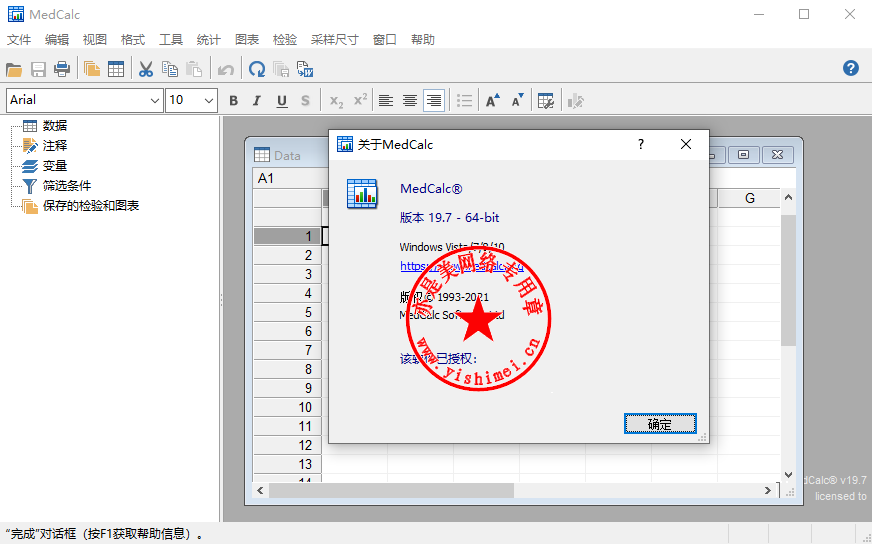Viewport: 872px width, 544px height.
Task: Align text left
Action: click(x=385, y=101)
